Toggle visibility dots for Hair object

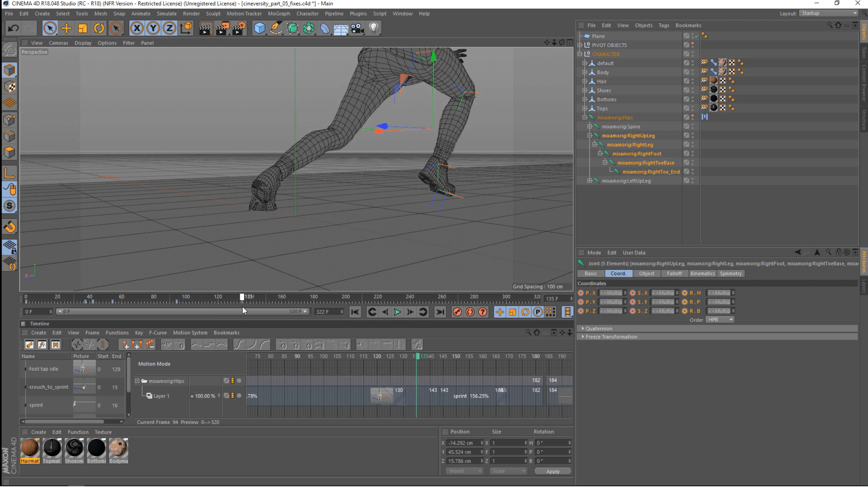[x=693, y=81]
